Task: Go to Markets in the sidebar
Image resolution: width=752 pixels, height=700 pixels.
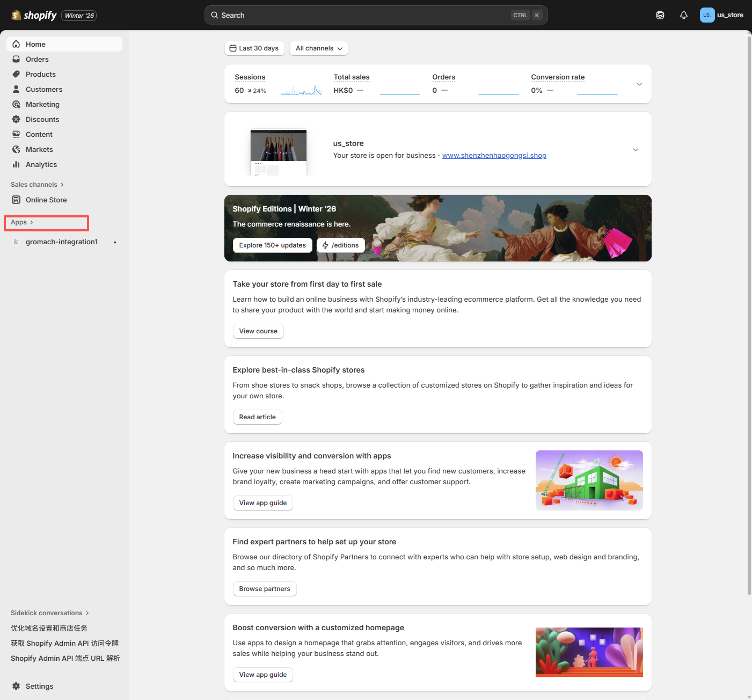Action: [39, 149]
